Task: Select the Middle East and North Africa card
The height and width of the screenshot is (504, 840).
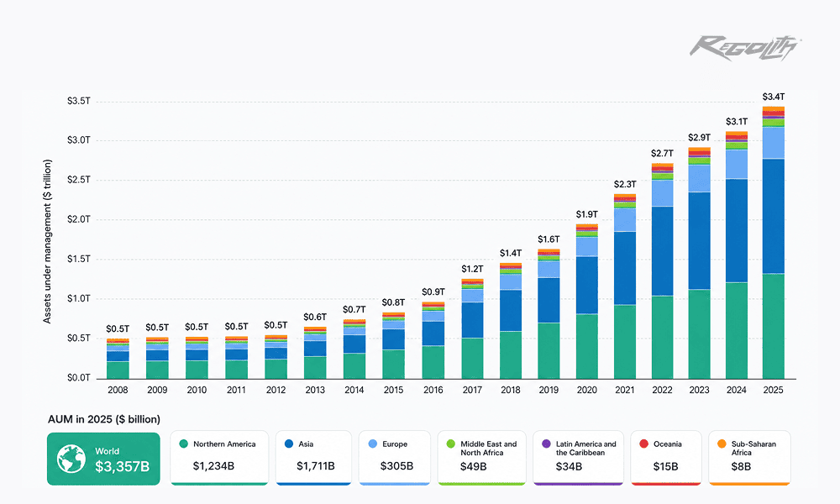Action: (481, 458)
